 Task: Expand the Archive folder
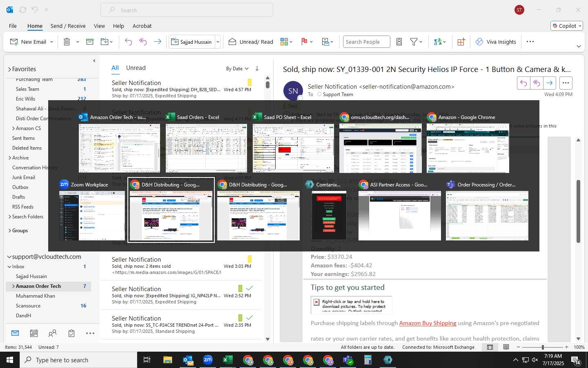[10, 158]
